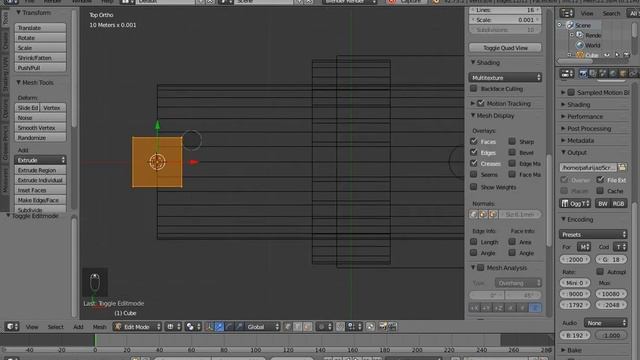Screen dimensions: 640x360
Task: Click the OpenGL render image icon
Action: (383, 327)
